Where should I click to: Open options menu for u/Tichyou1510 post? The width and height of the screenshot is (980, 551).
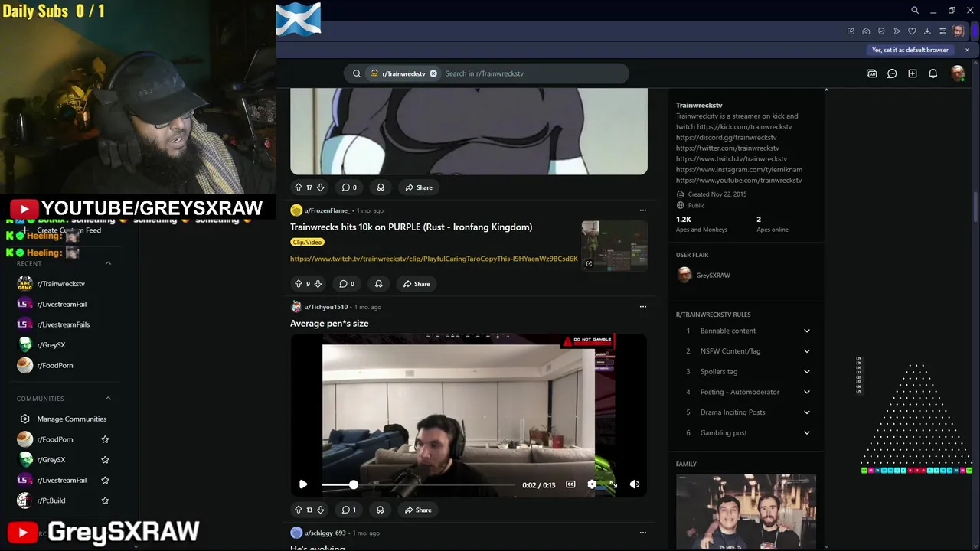643,307
